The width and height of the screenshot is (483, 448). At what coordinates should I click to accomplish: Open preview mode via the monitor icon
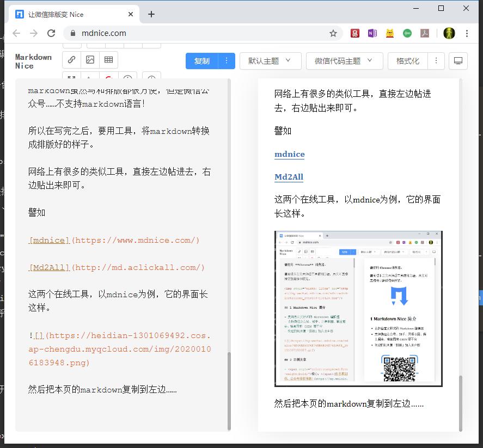click(458, 61)
